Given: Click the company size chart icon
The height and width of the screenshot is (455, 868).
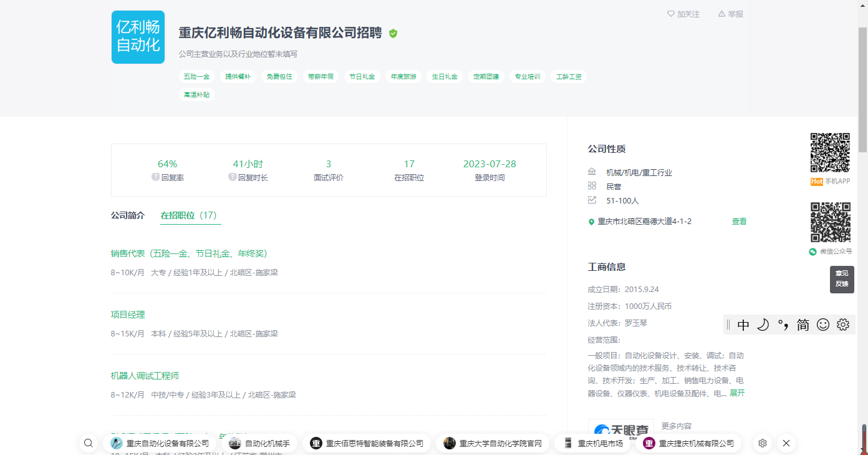Looking at the screenshot, I should [592, 200].
